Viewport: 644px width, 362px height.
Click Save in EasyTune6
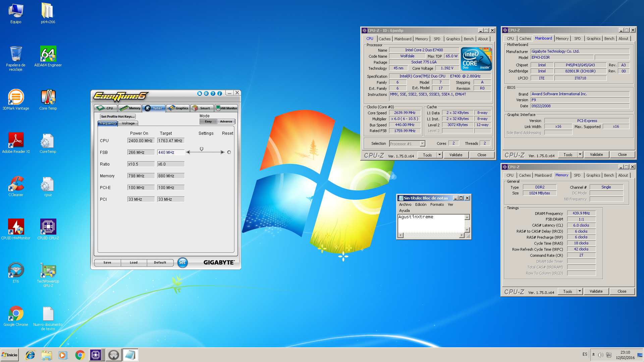pyautogui.click(x=107, y=262)
